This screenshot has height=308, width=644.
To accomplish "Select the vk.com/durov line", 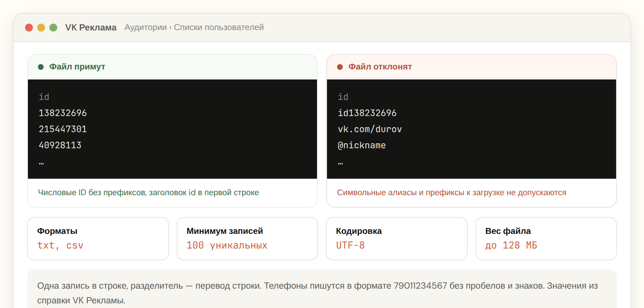I will pyautogui.click(x=370, y=129).
